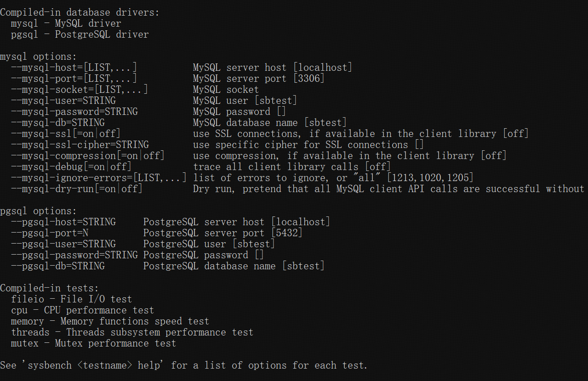Viewport: 588px width, 381px height.
Task: Click the 'fileio - File I/O test' line
Action: coord(71,300)
